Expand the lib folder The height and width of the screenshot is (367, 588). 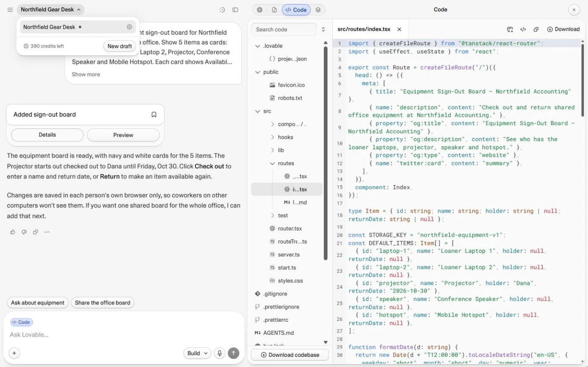[273, 151]
